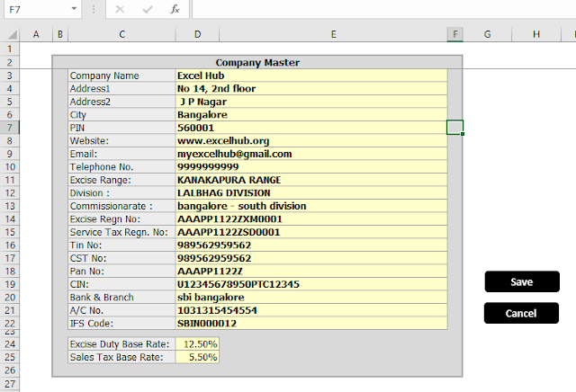This screenshot has width=576, height=392.
Task: Click the 'Email:' label cell
Action: pos(121,154)
